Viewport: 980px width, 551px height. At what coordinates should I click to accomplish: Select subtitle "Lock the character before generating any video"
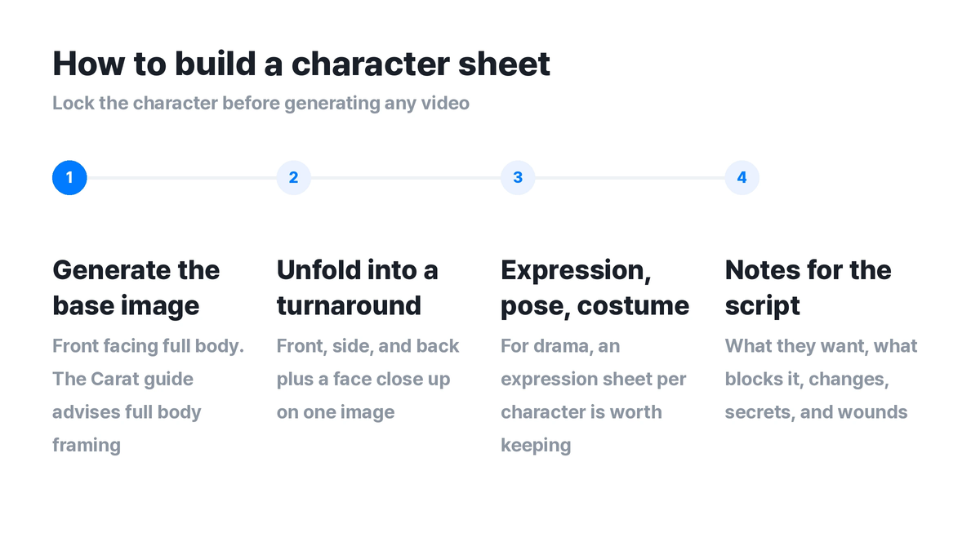tap(261, 104)
